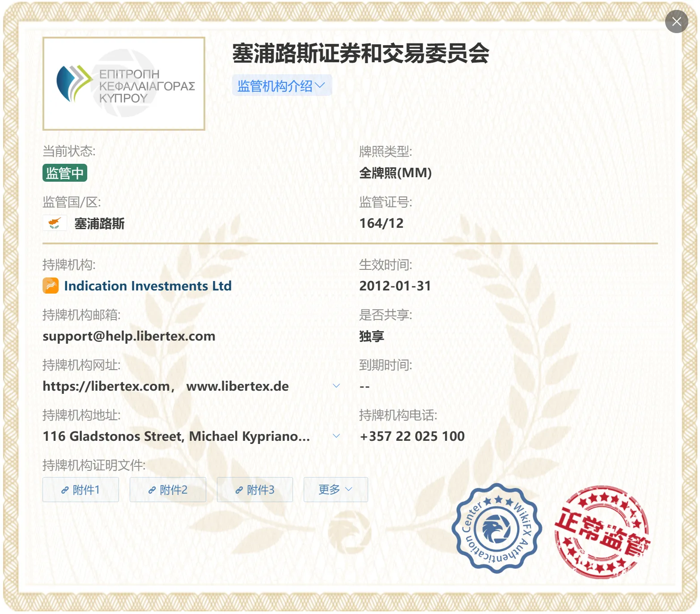
Task: Expand the website list chevron
Action: (x=336, y=386)
